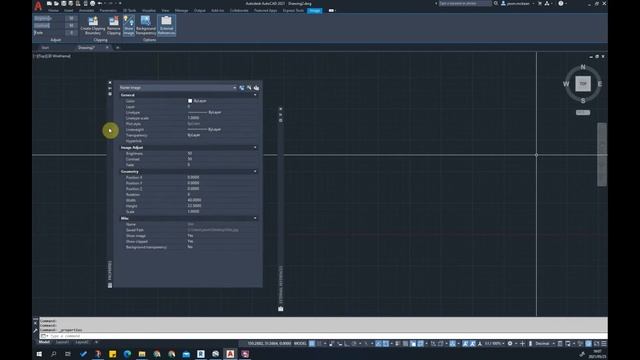Open File Explorer from the taskbar
This screenshot has height=360, width=640.
pos(142,354)
